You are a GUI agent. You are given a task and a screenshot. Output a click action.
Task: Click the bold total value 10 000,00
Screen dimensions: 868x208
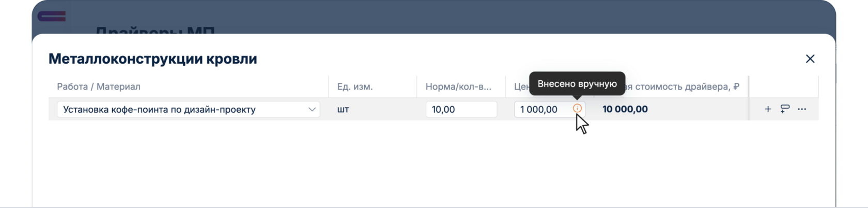click(x=625, y=110)
